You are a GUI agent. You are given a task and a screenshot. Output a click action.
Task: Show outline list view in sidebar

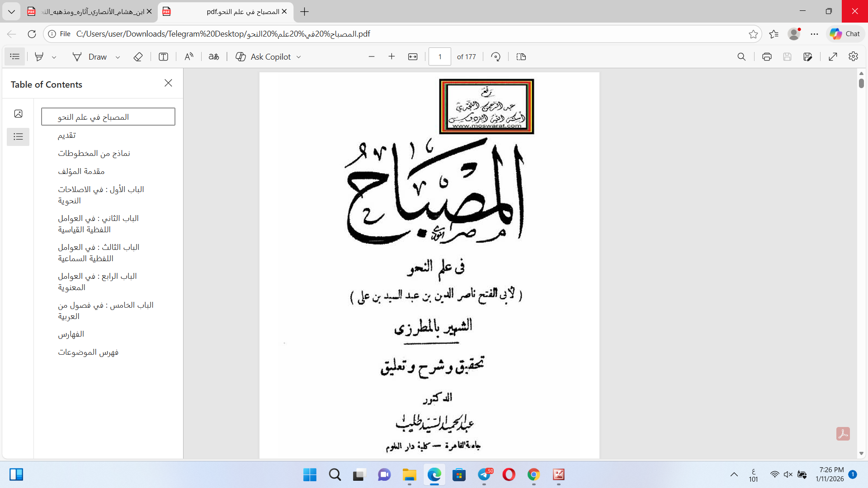point(18,136)
